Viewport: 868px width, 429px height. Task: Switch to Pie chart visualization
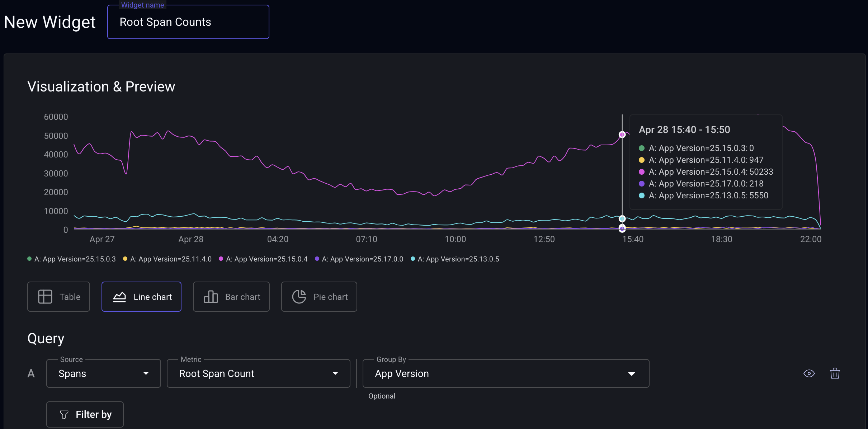click(319, 297)
